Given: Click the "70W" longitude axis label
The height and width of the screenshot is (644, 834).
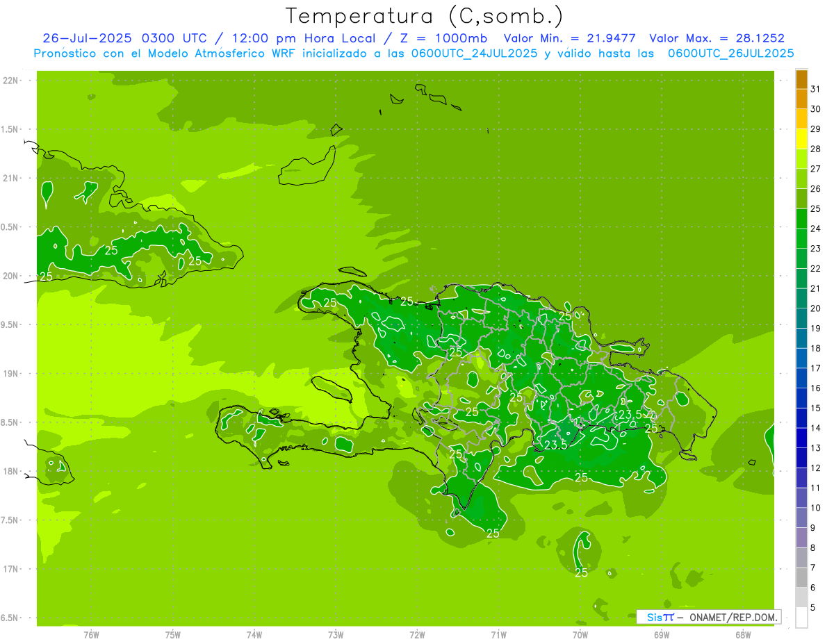Looking at the screenshot, I should coord(580,635).
